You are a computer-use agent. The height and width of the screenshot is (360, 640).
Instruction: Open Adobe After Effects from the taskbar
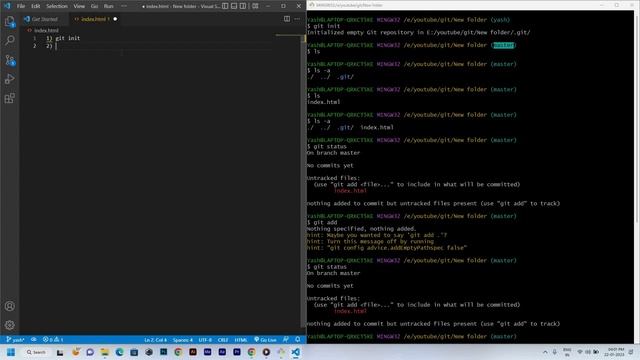(222, 352)
